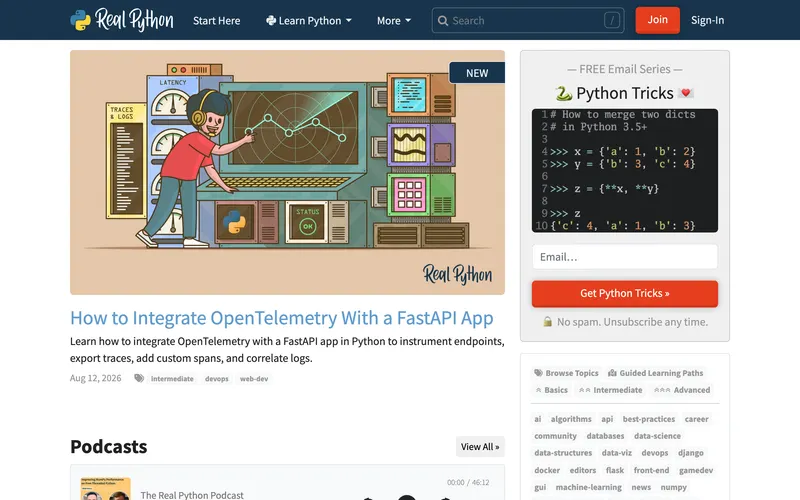
Task: Select the devops tag under the article
Action: point(216,379)
